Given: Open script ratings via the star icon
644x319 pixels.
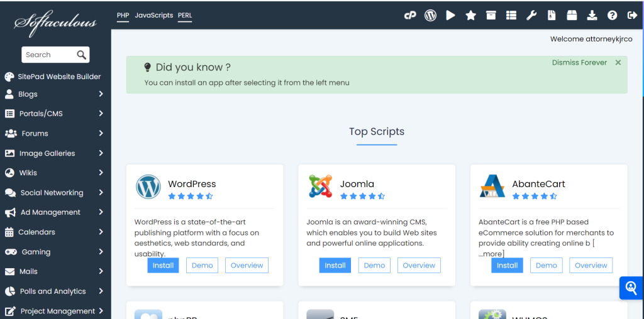Looking at the screenshot, I should 470,15.
